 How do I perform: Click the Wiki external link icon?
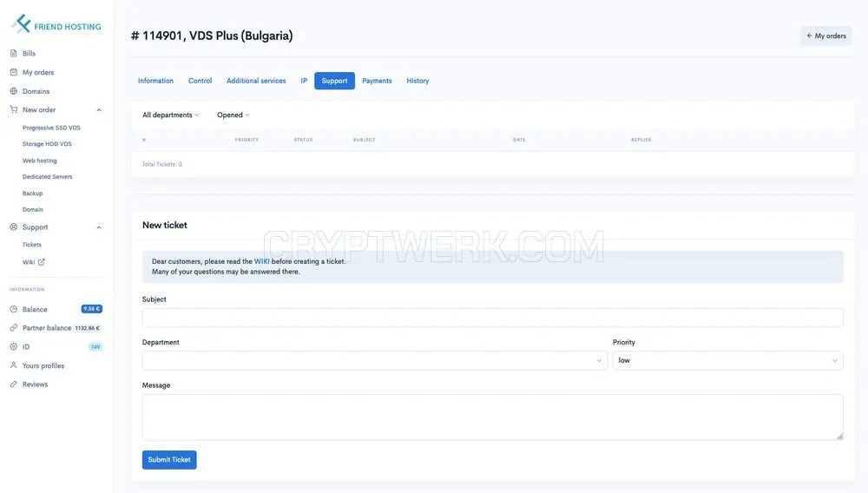42,262
